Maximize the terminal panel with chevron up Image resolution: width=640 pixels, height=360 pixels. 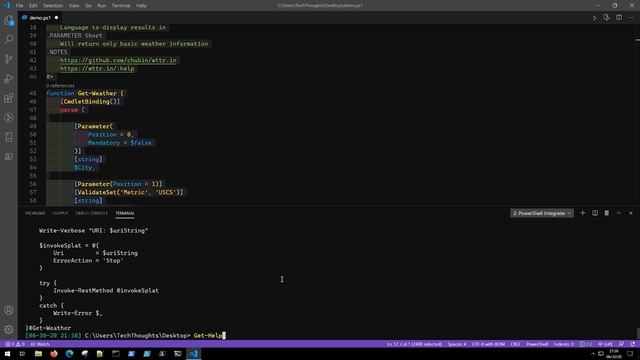click(619, 213)
